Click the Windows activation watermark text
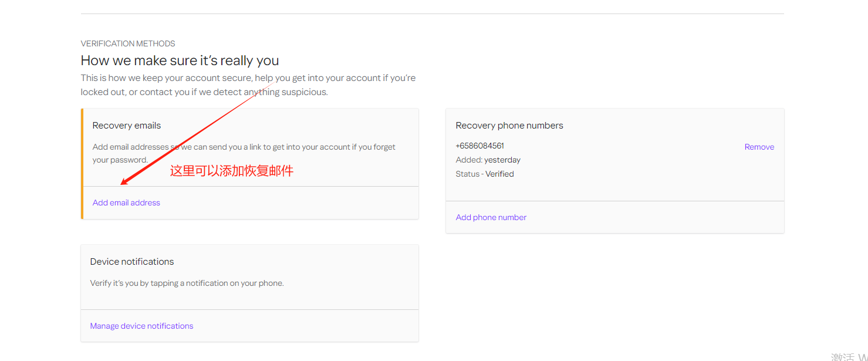The width and height of the screenshot is (868, 361). 849,356
